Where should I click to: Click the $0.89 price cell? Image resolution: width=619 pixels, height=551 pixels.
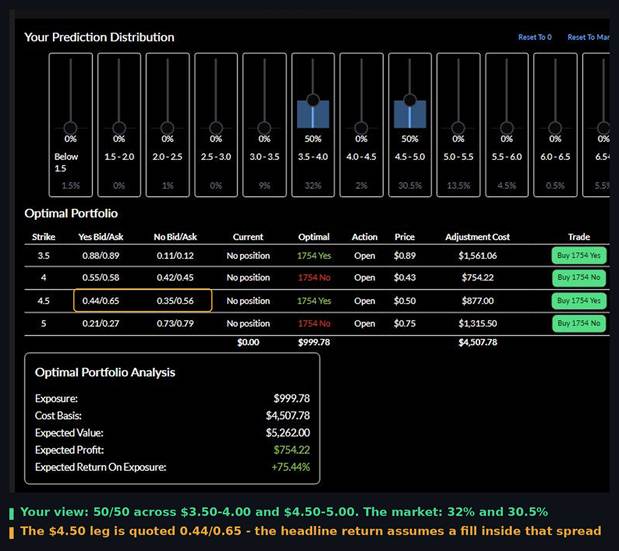405,256
